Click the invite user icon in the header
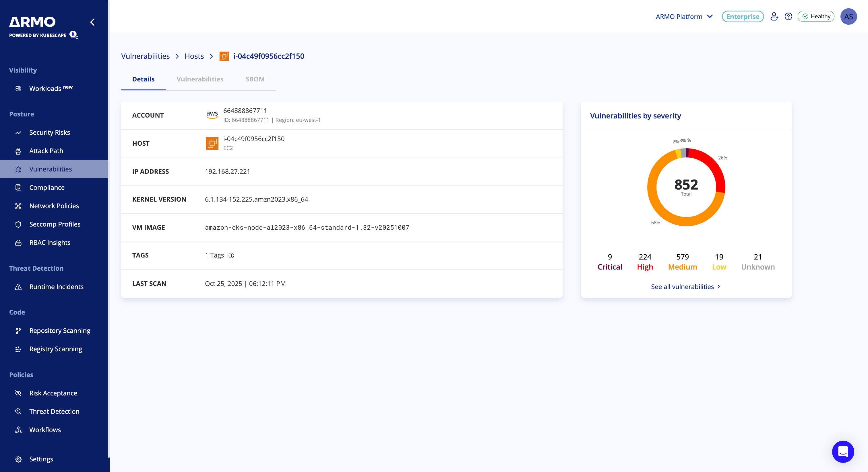Viewport: 868px width, 472px height. pyautogui.click(x=774, y=17)
